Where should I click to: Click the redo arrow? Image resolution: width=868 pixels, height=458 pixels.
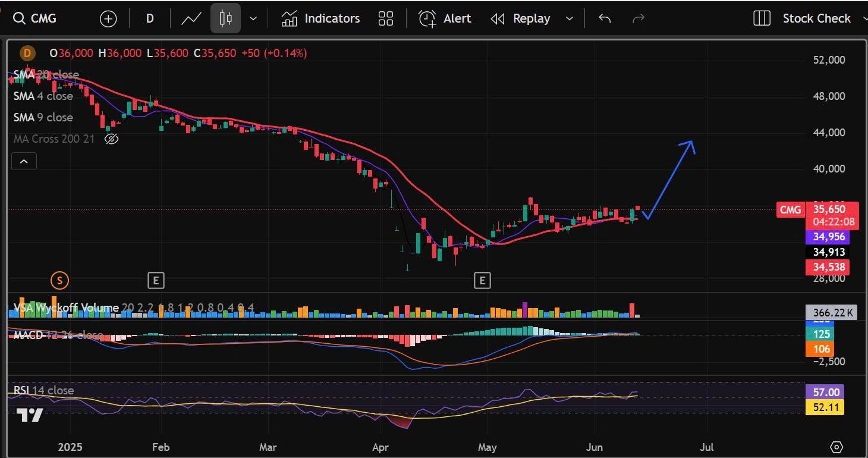pos(639,18)
